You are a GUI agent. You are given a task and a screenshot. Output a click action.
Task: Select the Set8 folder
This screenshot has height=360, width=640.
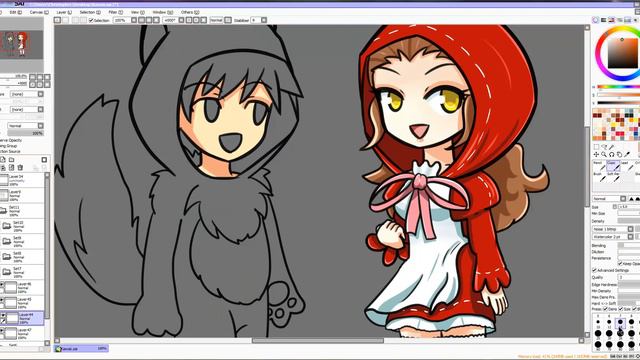pyautogui.click(x=22, y=257)
